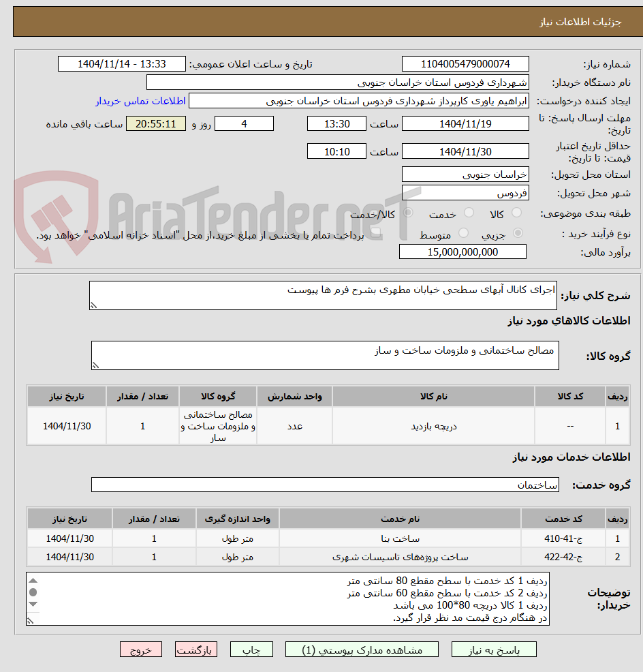Click the گروه کالا text box
The height and width of the screenshot is (672, 643).
coord(325,355)
